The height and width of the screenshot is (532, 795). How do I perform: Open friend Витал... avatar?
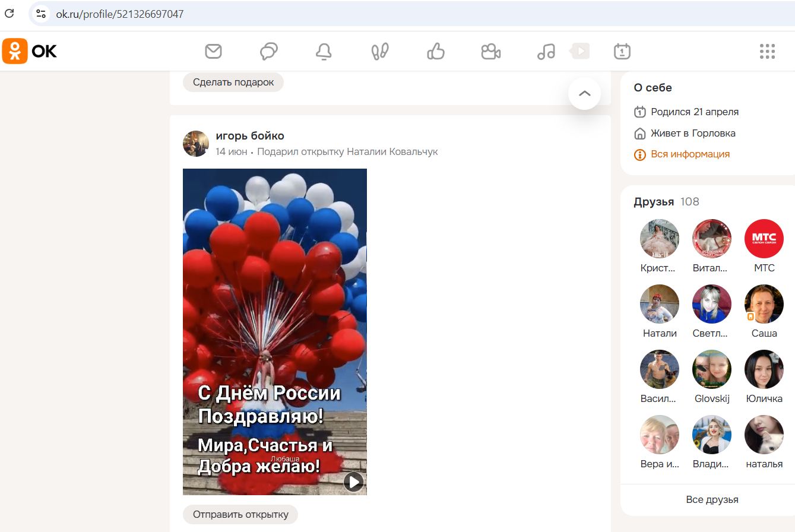tap(712, 239)
